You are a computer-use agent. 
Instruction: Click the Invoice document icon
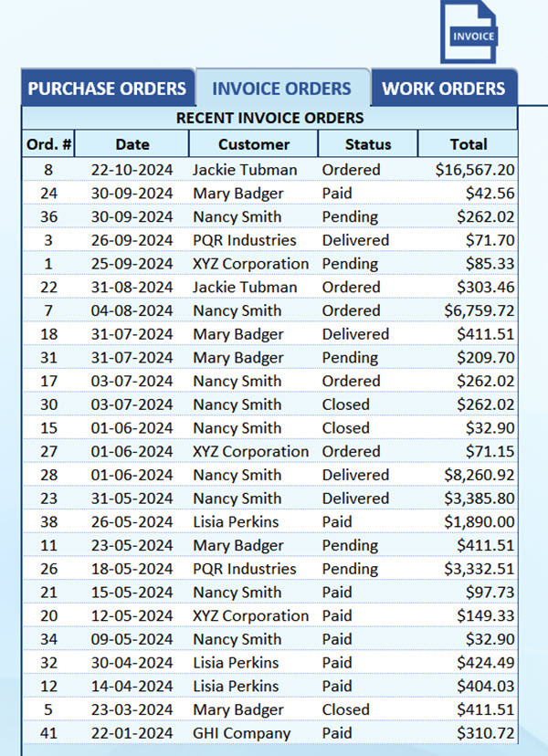468,32
